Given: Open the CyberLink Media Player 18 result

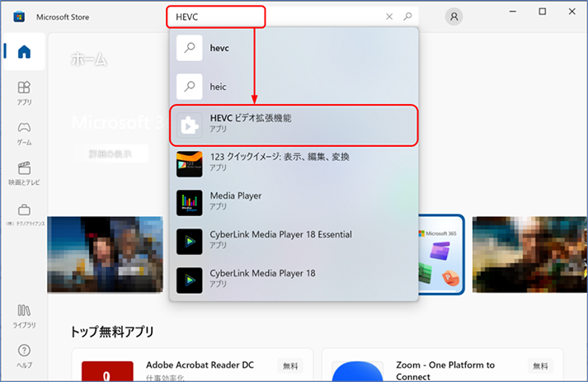Looking at the screenshot, I should [294, 280].
